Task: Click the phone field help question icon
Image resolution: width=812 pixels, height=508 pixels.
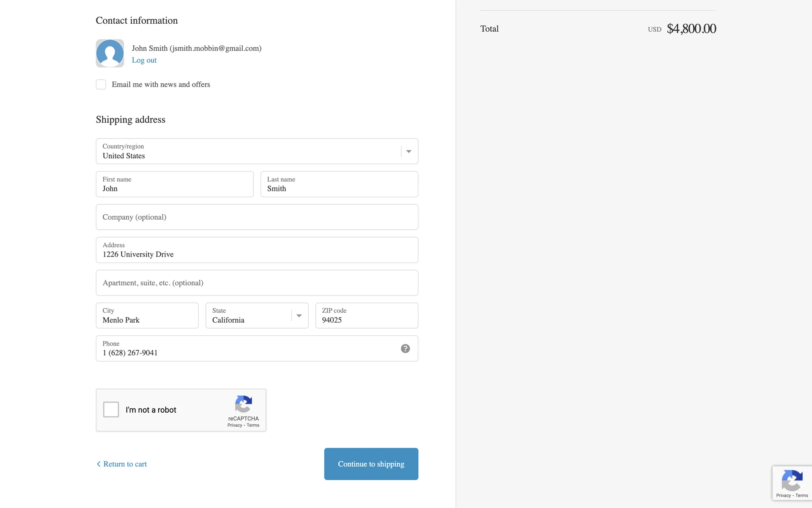Action: [x=405, y=348]
